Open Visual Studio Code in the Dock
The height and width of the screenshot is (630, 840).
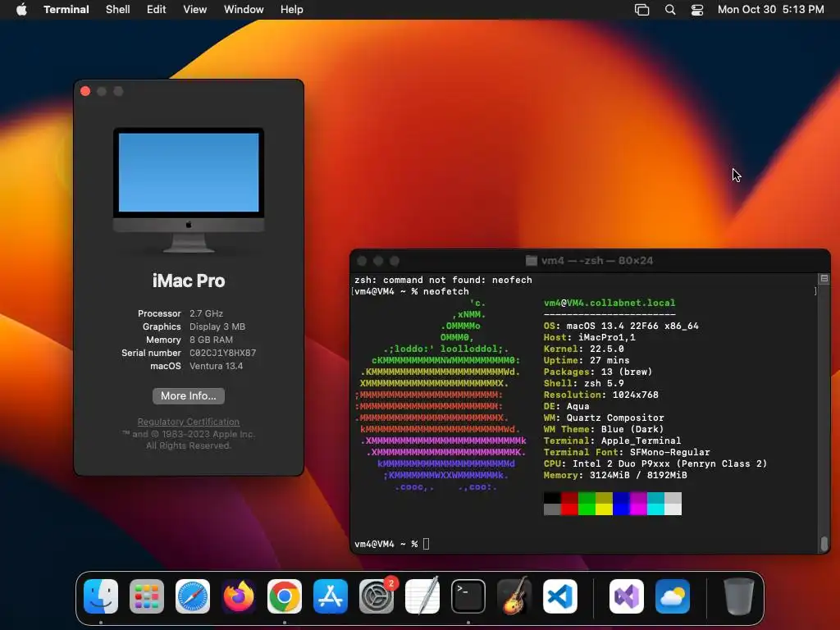coord(560,596)
